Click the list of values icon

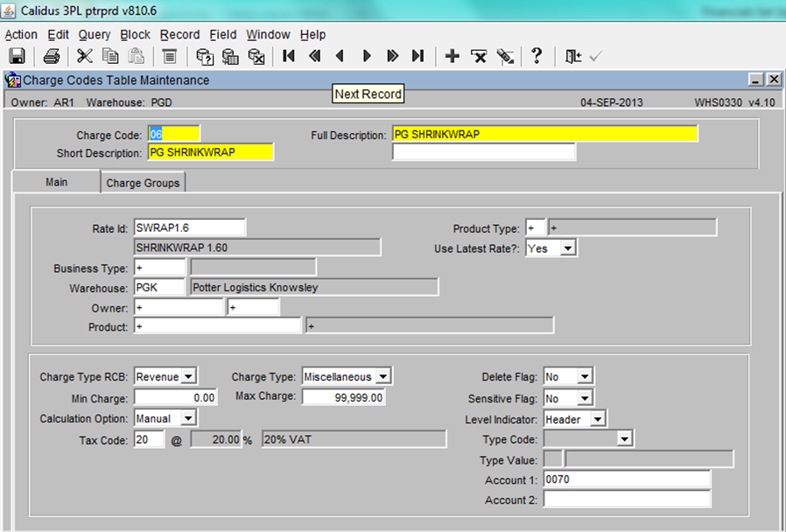tap(170, 56)
